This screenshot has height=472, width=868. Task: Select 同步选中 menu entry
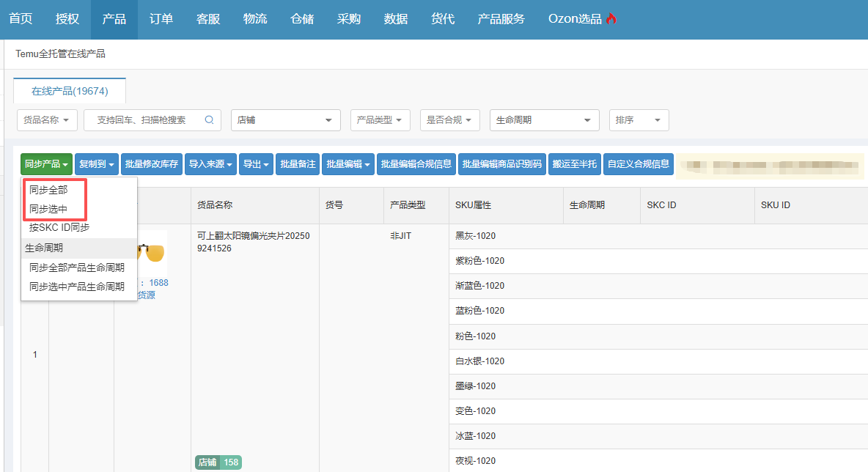[48, 209]
